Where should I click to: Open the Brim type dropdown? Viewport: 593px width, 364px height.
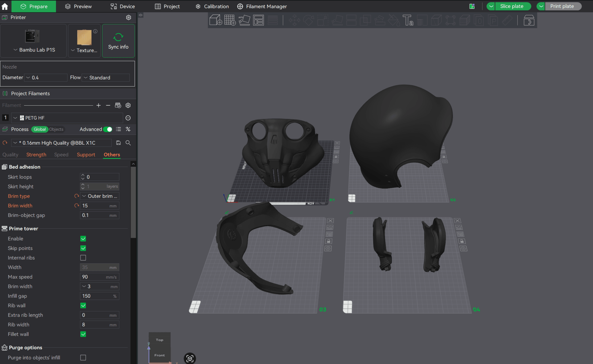coord(100,196)
